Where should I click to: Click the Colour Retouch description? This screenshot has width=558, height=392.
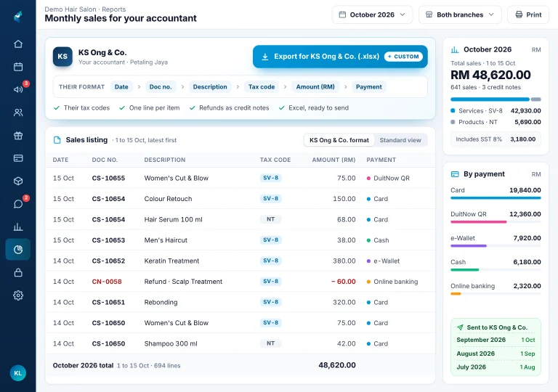click(x=168, y=199)
